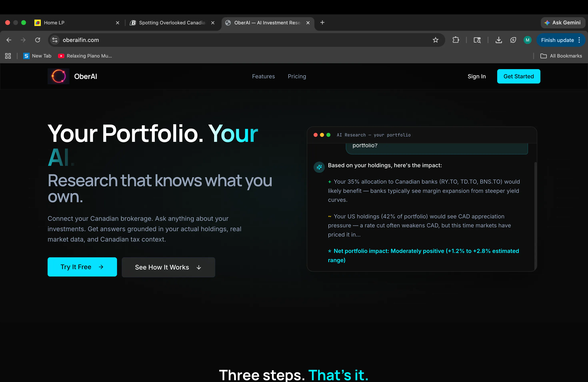Click the "Net portfolio impact" line

click(x=423, y=255)
